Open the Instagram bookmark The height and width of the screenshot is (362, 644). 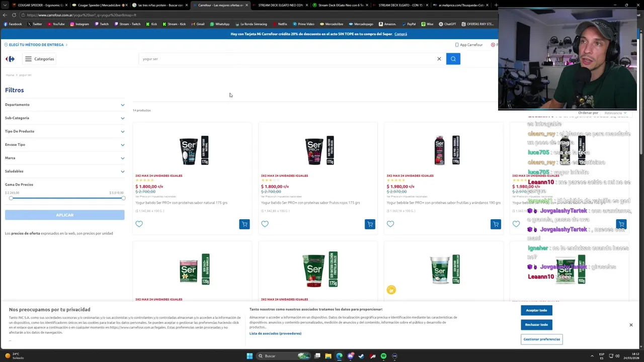79,24
